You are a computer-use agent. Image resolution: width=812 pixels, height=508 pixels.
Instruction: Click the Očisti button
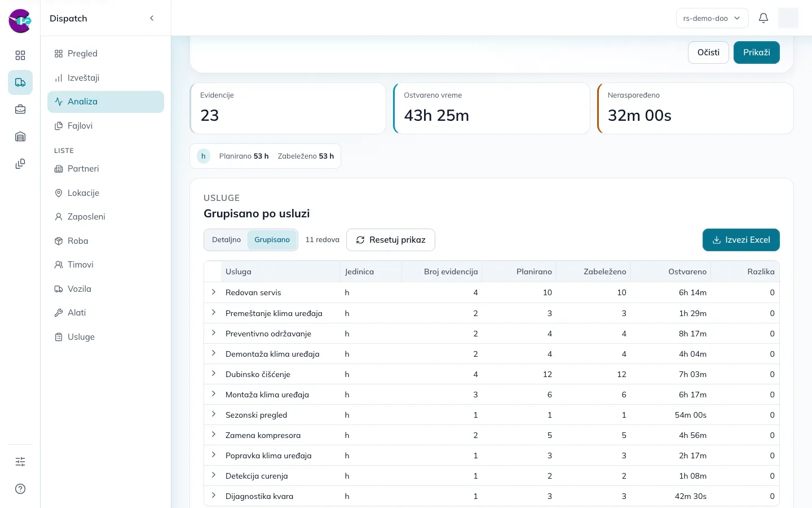(708, 52)
